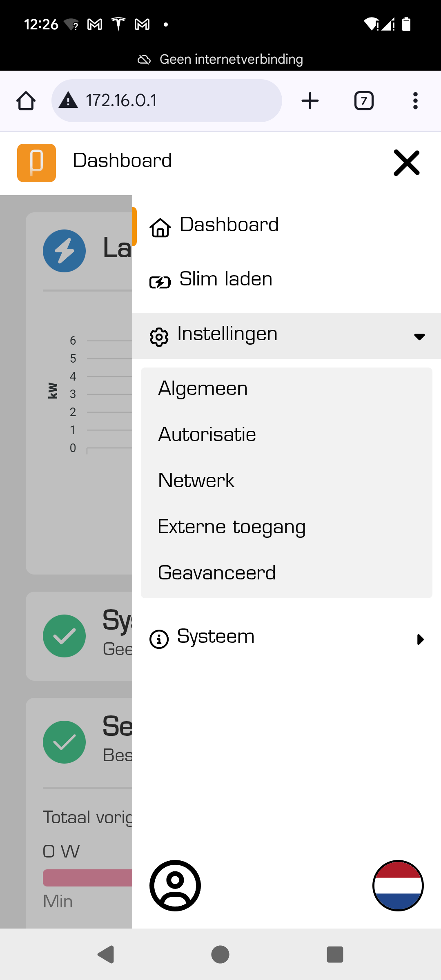Open Externe toegang settings

tap(232, 527)
